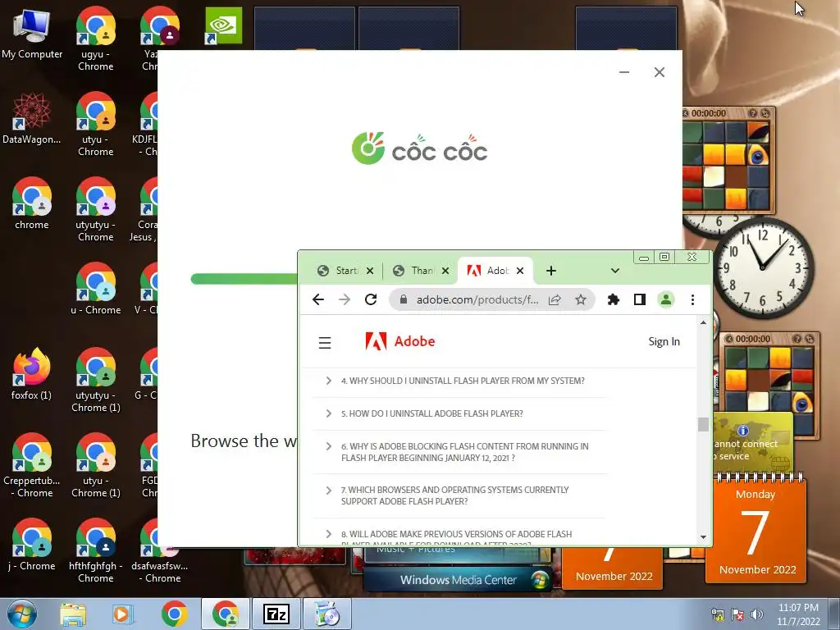Reload the adobe.com page

pos(371,299)
